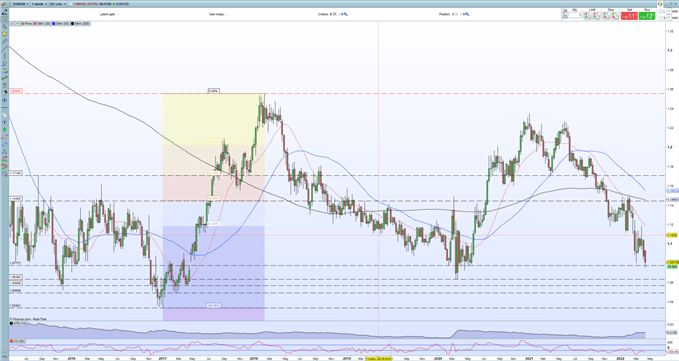Click the blue SMA (50) color swatch
679x361 pixels.
(54, 24)
